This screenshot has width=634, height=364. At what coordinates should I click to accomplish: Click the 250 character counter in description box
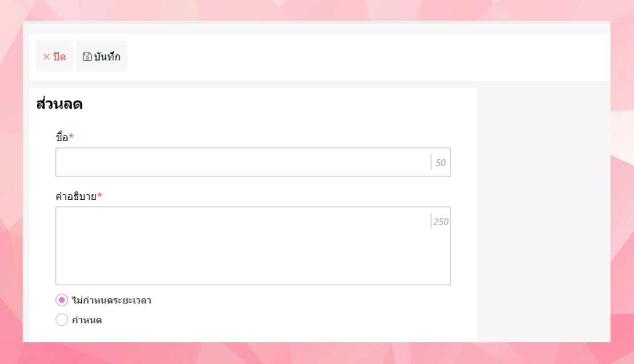click(x=441, y=222)
